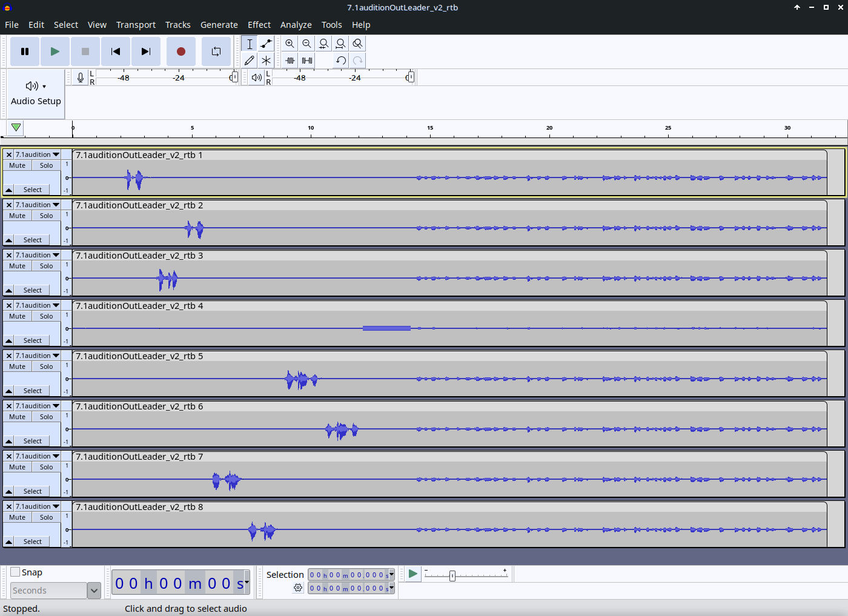Screen dimensions: 848x616
Task: Adjust the playback level slider knob
Action: (x=410, y=78)
